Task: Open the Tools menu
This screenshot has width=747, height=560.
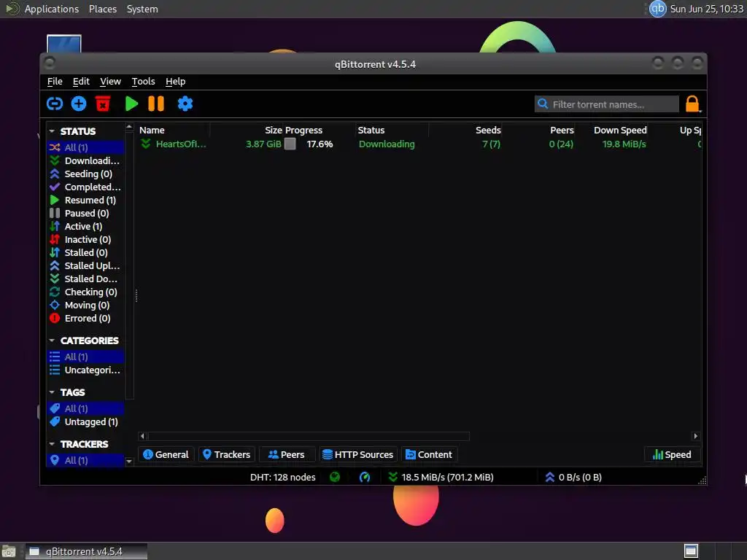Action: [143, 82]
